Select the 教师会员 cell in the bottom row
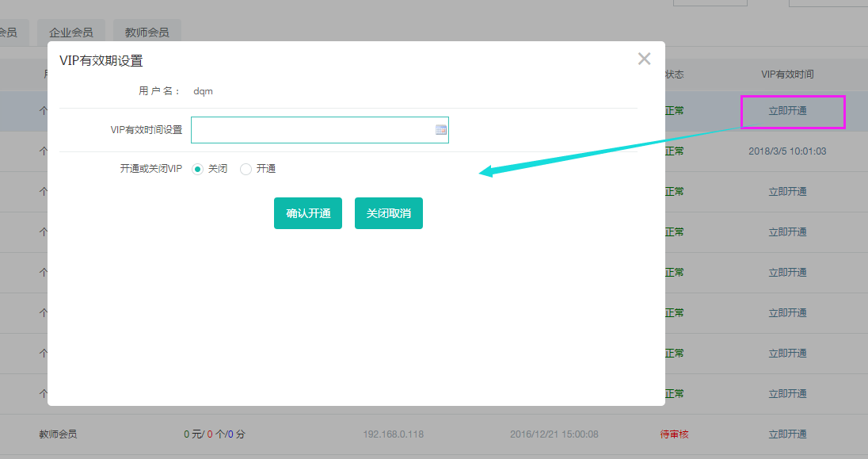The image size is (868, 459). [x=58, y=434]
